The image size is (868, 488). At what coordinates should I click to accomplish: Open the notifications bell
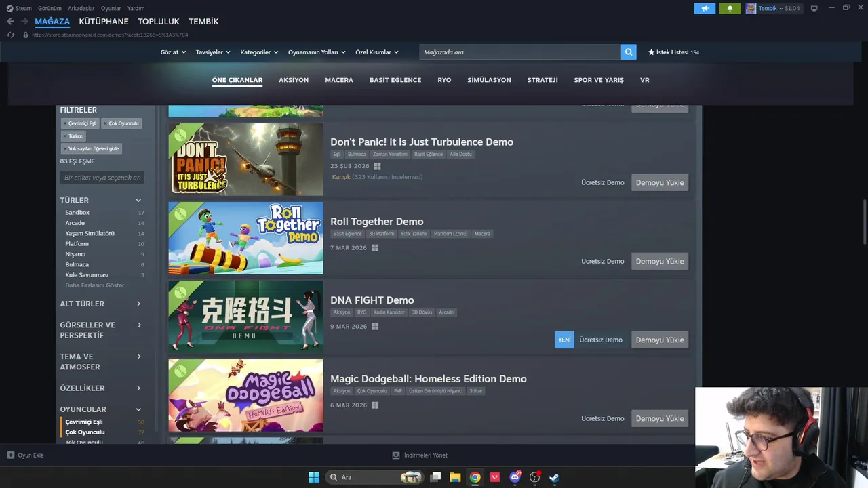tap(730, 8)
